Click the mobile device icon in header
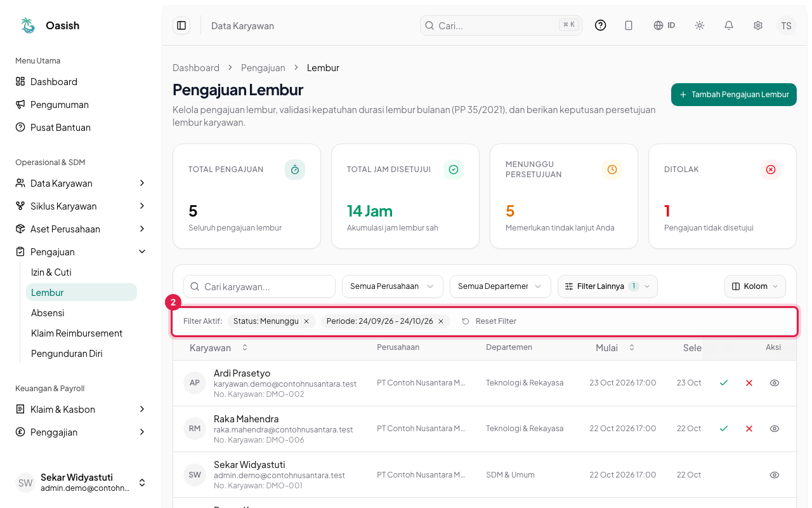This screenshot has width=812, height=508. pos(629,25)
